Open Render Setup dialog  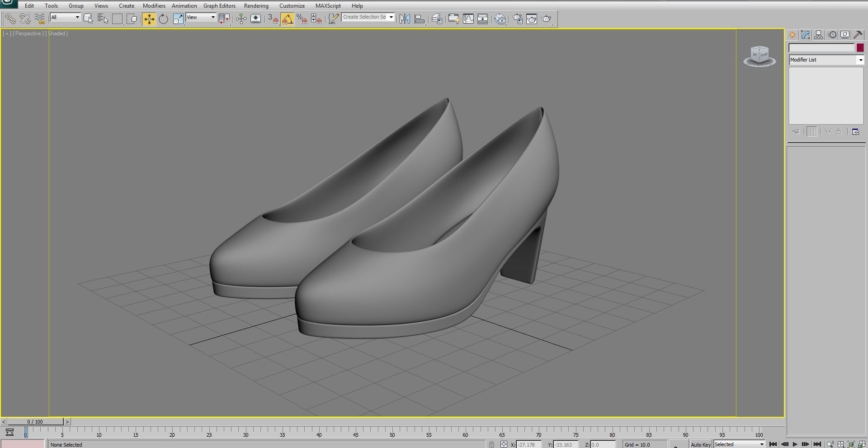pos(517,19)
